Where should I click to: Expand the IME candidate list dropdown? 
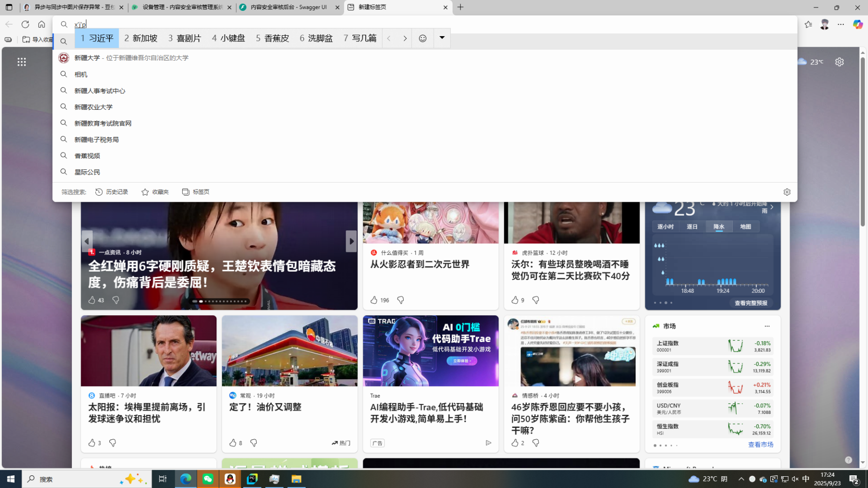tap(442, 38)
